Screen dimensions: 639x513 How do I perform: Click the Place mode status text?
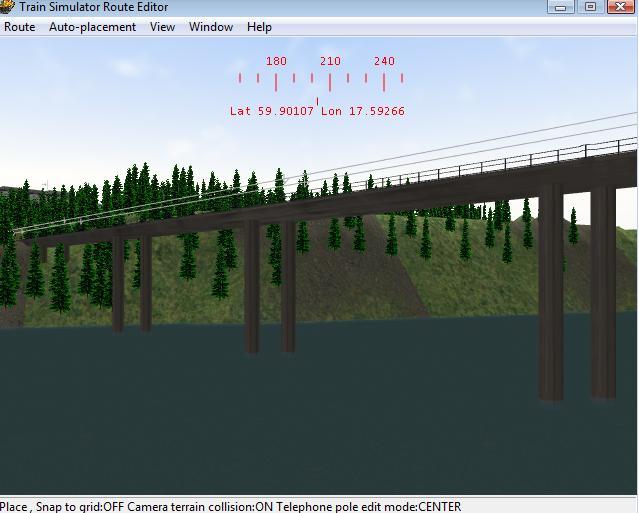tap(15, 507)
